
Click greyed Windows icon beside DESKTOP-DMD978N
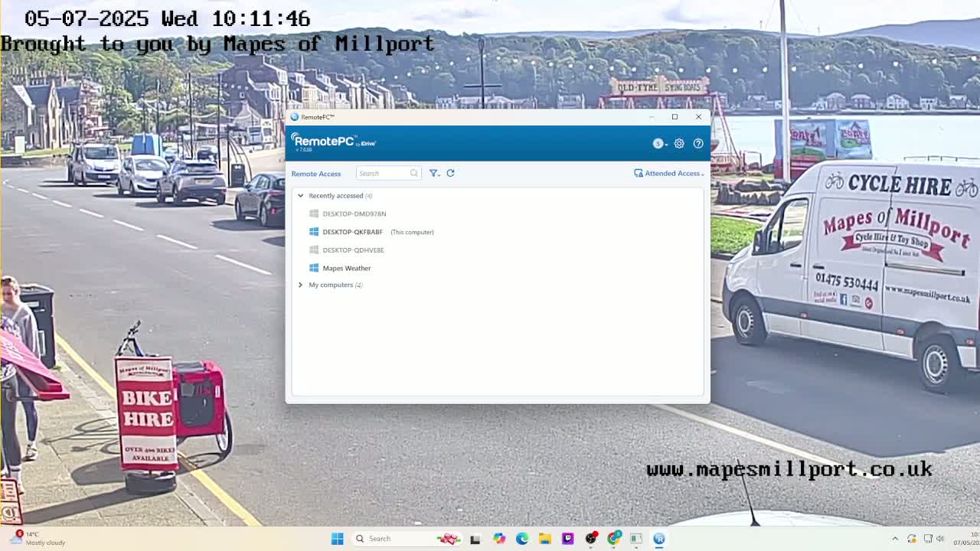click(x=314, y=214)
